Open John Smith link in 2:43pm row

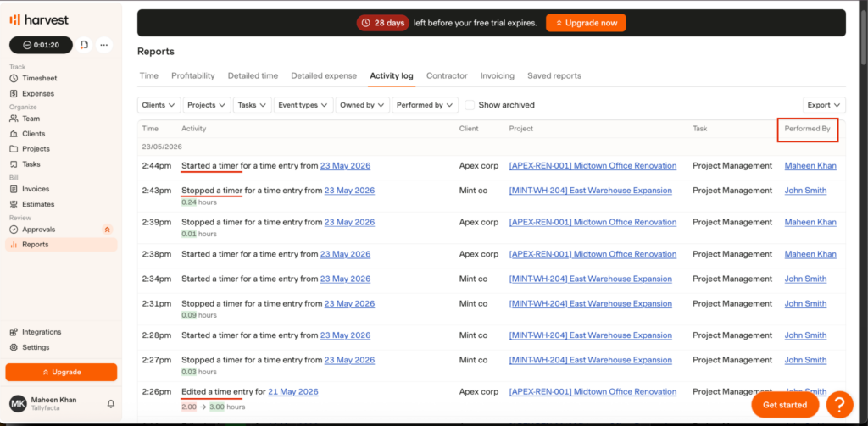(805, 191)
